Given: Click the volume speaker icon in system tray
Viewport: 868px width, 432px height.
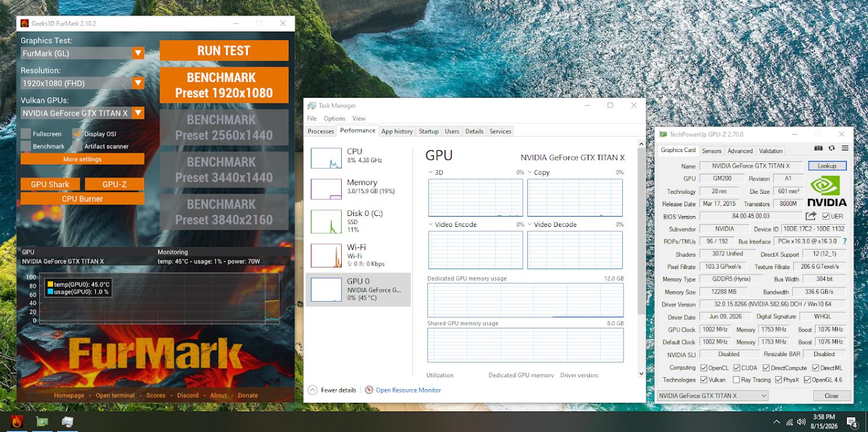Looking at the screenshot, I should point(801,422).
